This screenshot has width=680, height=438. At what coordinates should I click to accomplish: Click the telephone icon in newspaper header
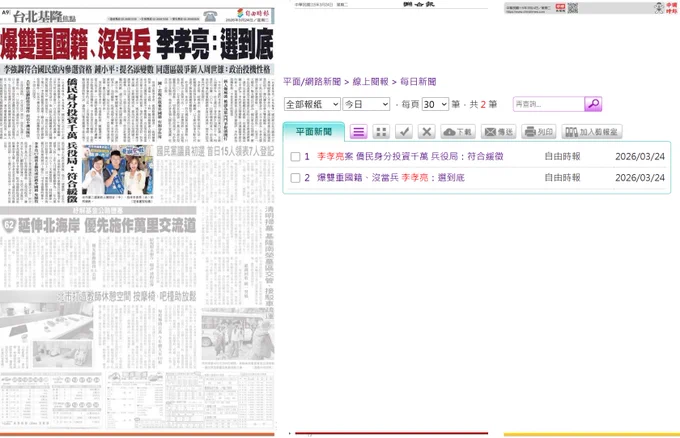(210, 16)
